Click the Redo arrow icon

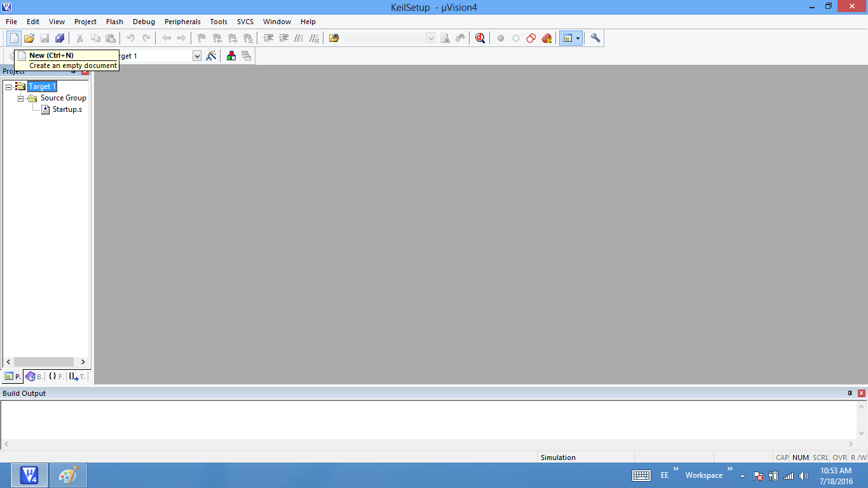(x=146, y=38)
